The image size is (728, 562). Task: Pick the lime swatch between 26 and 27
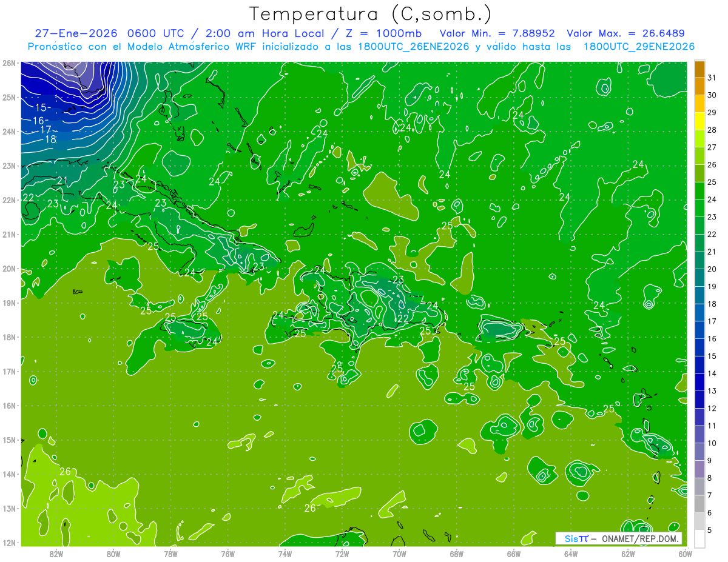pyautogui.click(x=699, y=156)
